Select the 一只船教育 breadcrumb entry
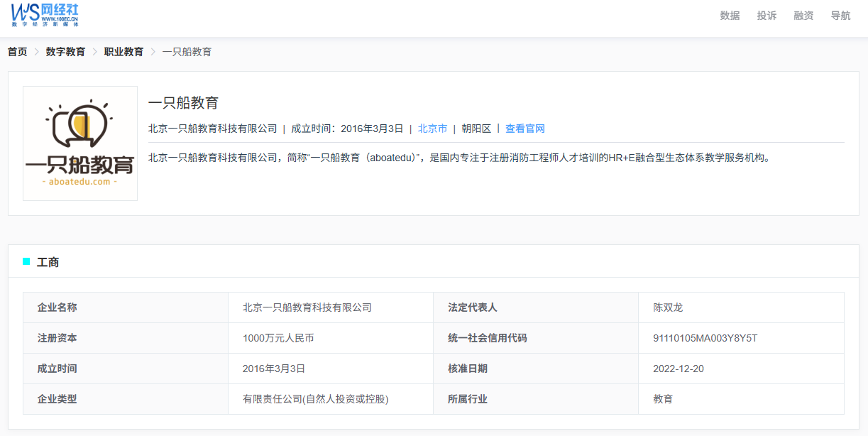 [187, 52]
